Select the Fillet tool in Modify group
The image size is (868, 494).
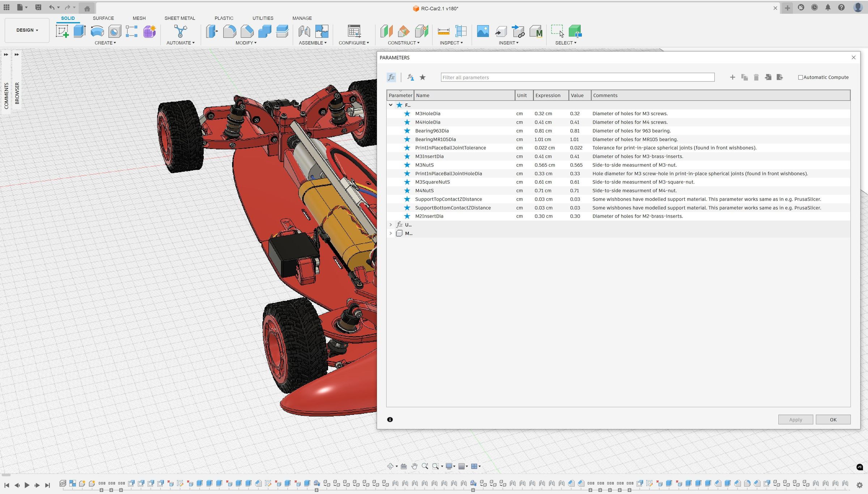pyautogui.click(x=229, y=31)
